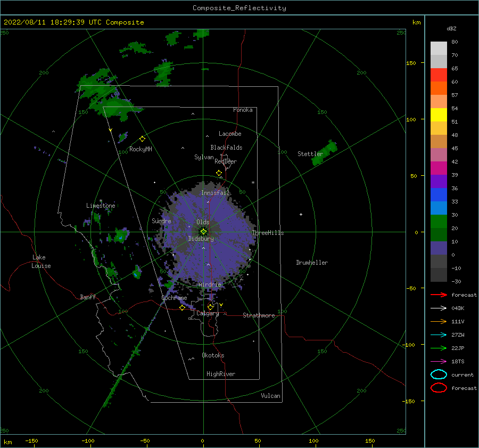Click the Innisfail label

coord(215,193)
